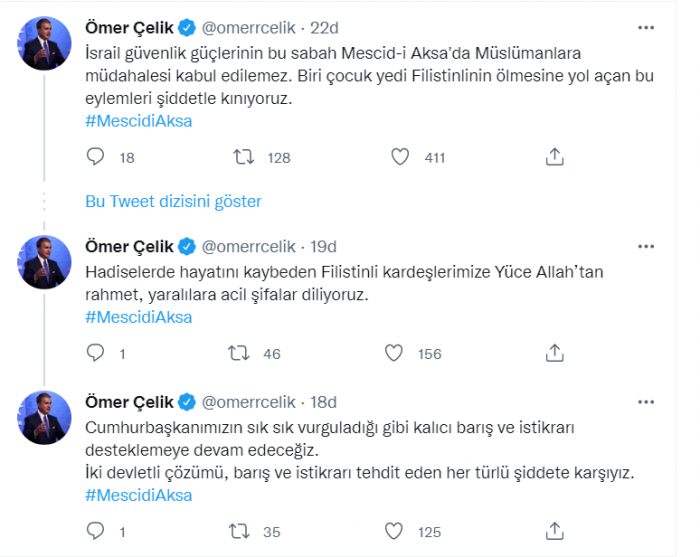Like the tweet with 125 likes

tap(395, 531)
